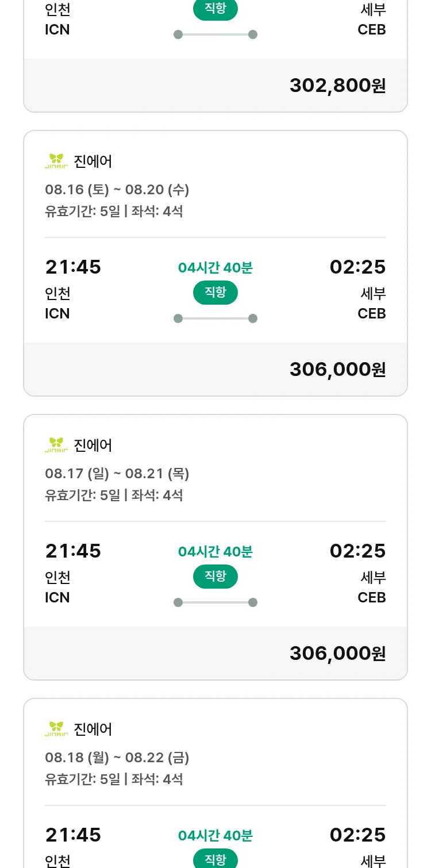Click the Jin Air logo on the 08.17 flight
The height and width of the screenshot is (868, 431).
56,445
